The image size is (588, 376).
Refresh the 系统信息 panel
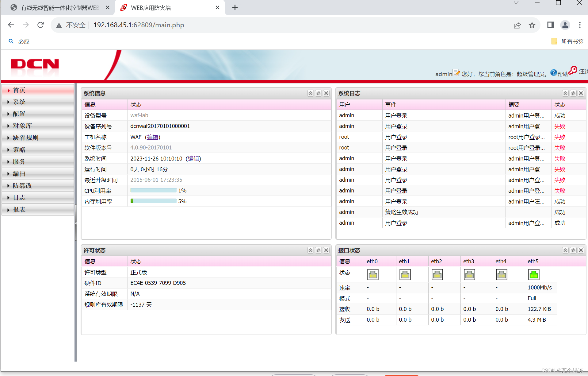(318, 93)
